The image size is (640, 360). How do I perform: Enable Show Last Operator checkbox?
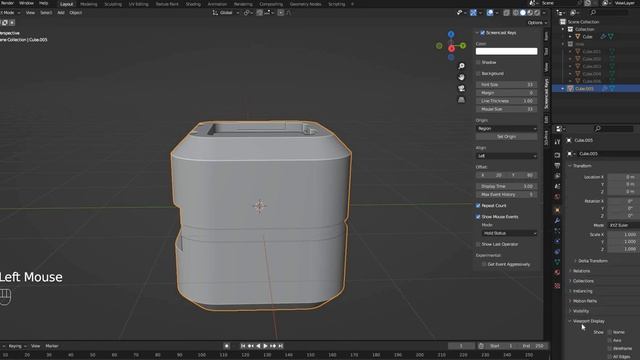pos(478,244)
